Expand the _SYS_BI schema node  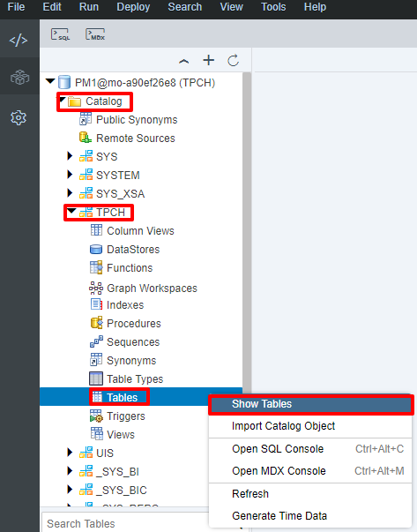(70, 471)
